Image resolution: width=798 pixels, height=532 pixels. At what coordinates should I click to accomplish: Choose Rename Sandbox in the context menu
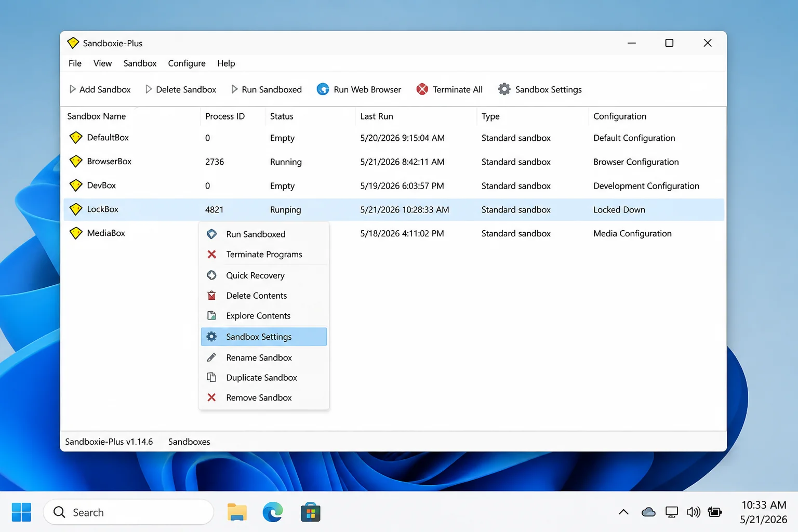(264, 357)
